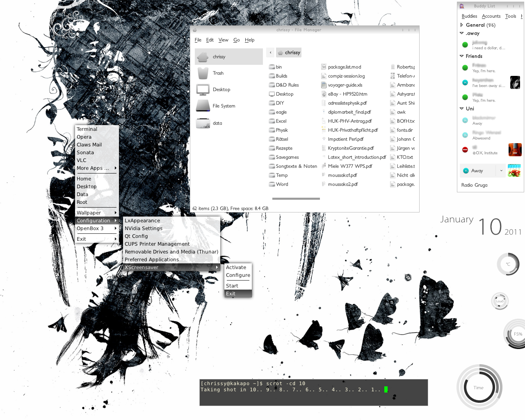Open the eagle folder
525x420 pixels.
[x=278, y=112]
